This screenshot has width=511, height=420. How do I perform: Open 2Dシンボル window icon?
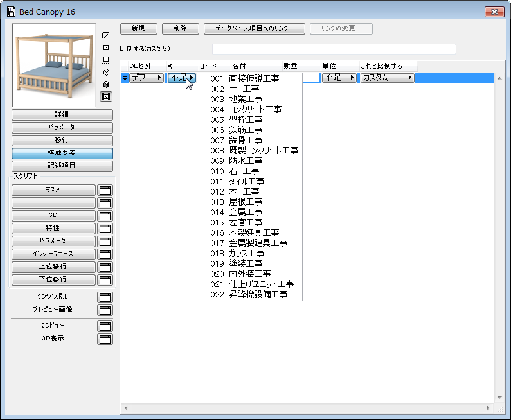coord(105,297)
